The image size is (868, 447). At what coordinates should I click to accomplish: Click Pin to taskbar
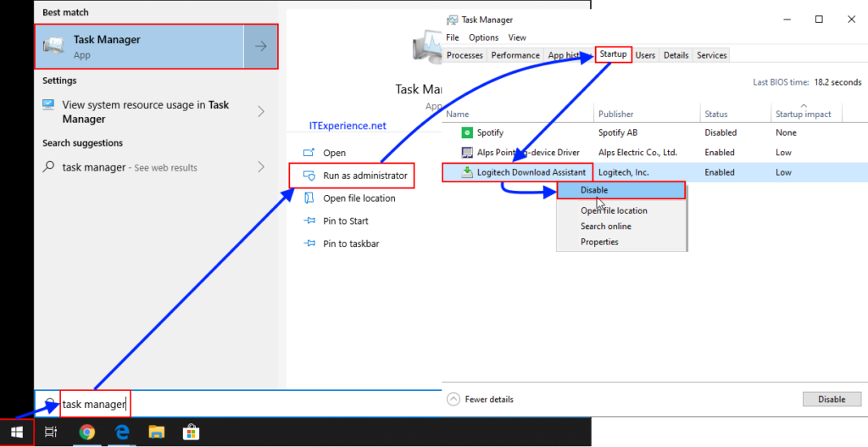tap(351, 243)
